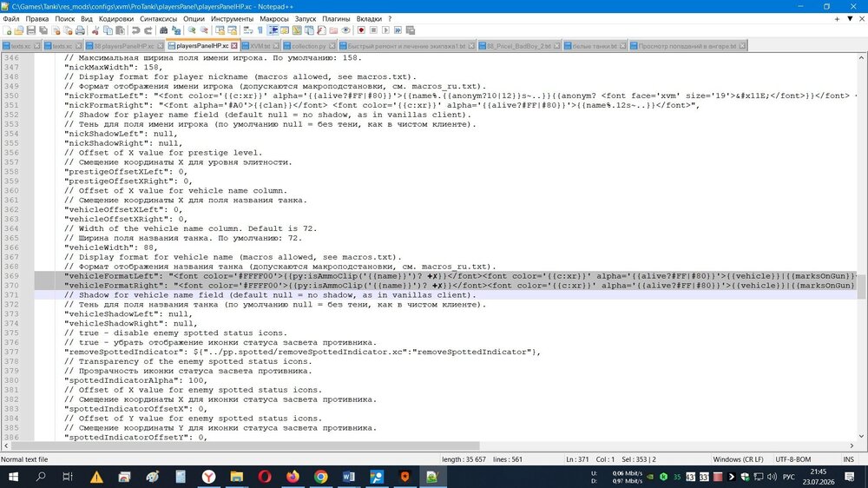The height and width of the screenshot is (488, 868).
Task: Play recorded macro triangle icon
Action: pyautogui.click(x=386, y=30)
